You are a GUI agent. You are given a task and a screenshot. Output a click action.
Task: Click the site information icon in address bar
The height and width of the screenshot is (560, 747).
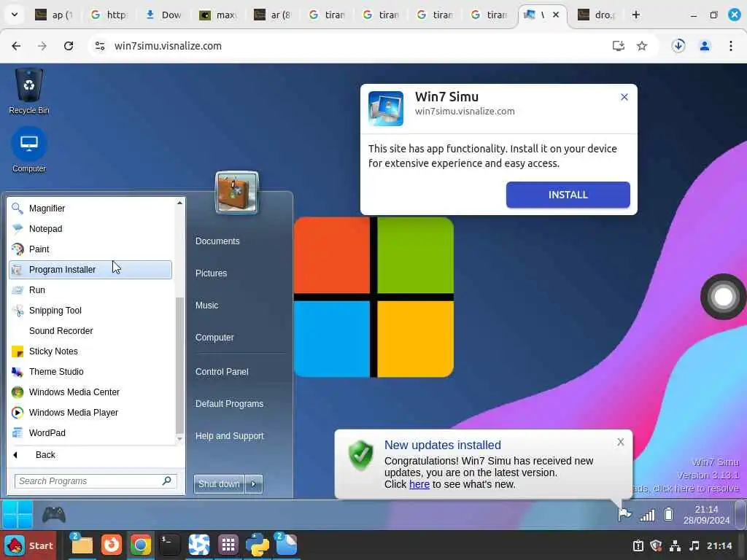click(99, 46)
